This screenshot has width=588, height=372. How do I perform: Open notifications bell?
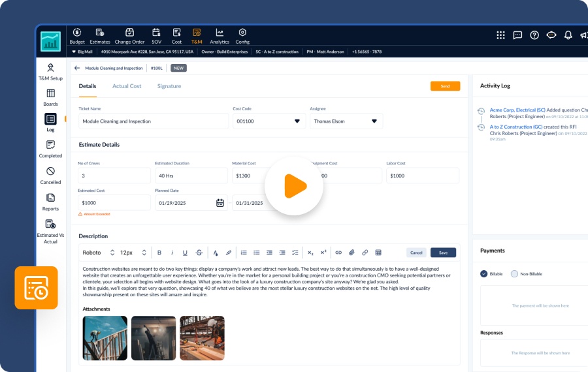[568, 35]
